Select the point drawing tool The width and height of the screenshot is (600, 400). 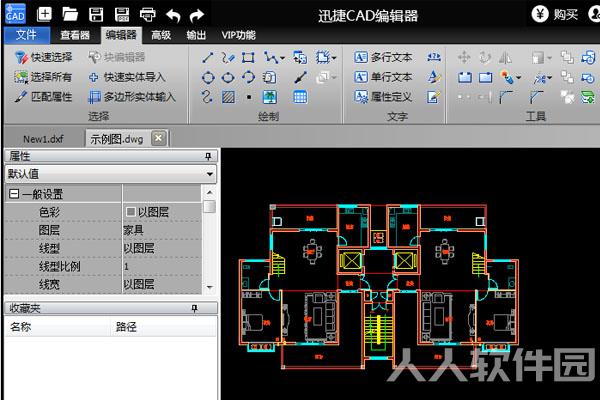(x=249, y=97)
